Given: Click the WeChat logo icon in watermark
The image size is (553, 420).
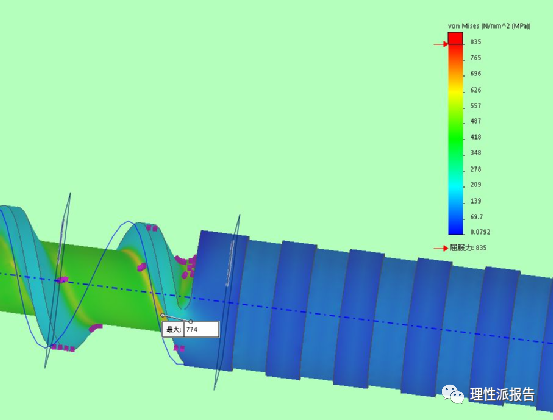Looking at the screenshot, I should point(453,394).
